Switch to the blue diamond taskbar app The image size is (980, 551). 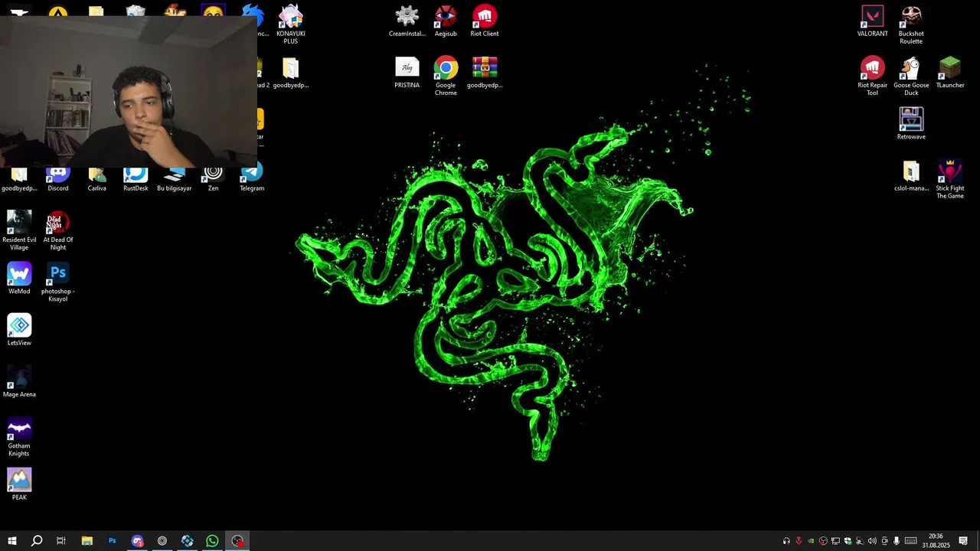pyautogui.click(x=188, y=541)
